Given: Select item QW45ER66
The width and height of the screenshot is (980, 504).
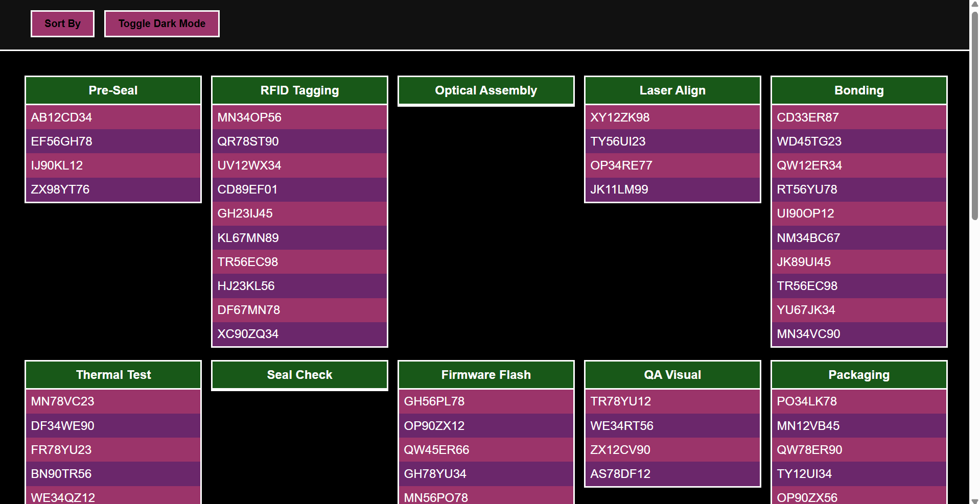Looking at the screenshot, I should [x=486, y=450].
